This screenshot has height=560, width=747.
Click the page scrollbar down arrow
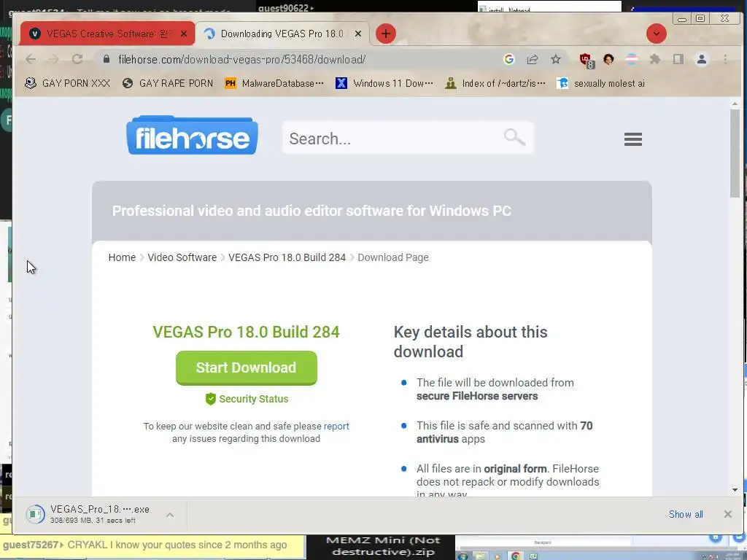[x=735, y=489]
